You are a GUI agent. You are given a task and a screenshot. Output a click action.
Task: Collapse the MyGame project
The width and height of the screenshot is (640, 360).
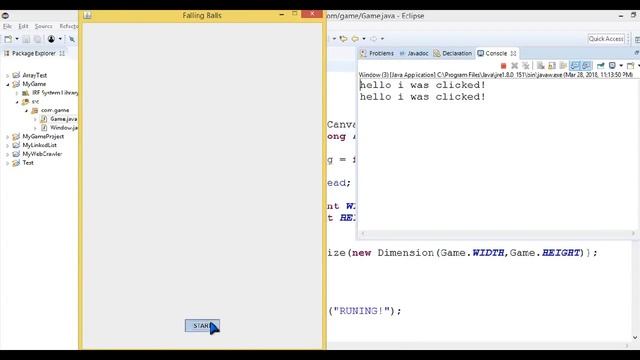[x=7, y=84]
